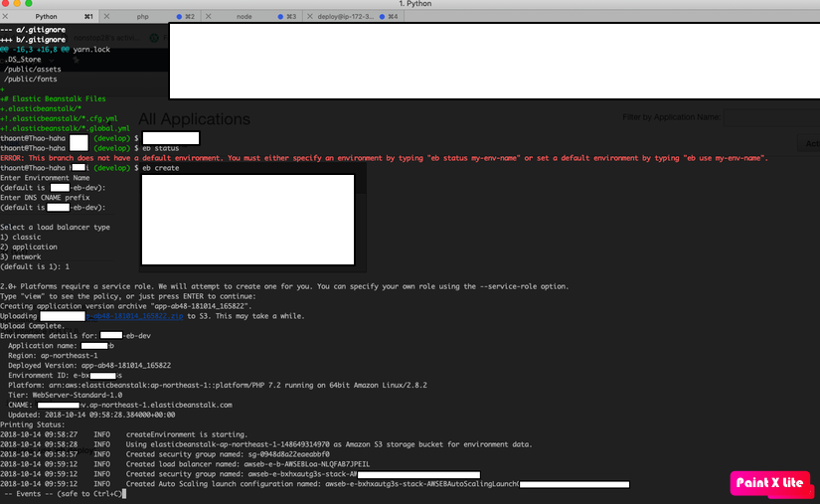Click 'Upload Complete.' line
820x504 pixels.
(x=33, y=326)
